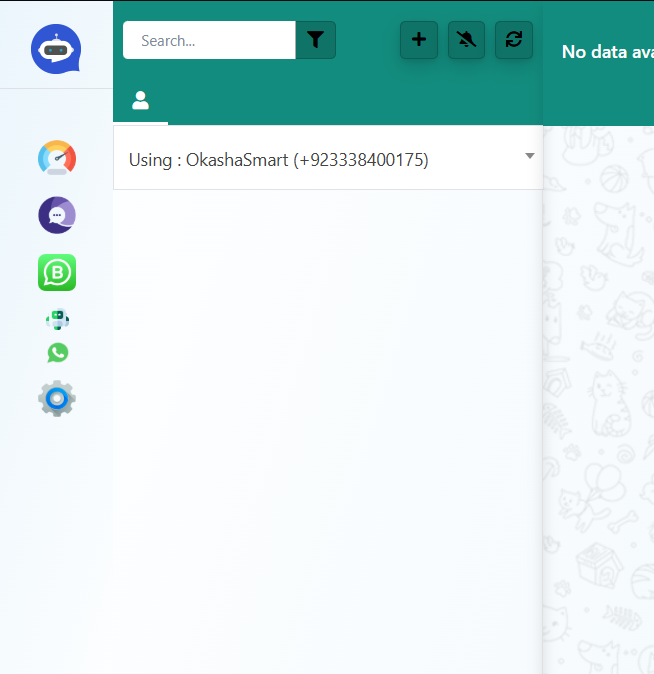Click the filter funnel button
Image resolution: width=654 pixels, height=674 pixels.
click(316, 40)
